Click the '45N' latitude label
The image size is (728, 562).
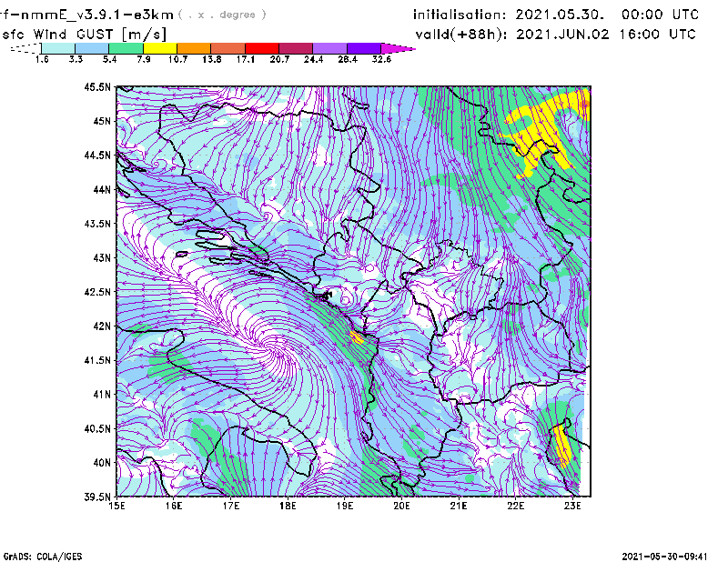tap(102, 121)
